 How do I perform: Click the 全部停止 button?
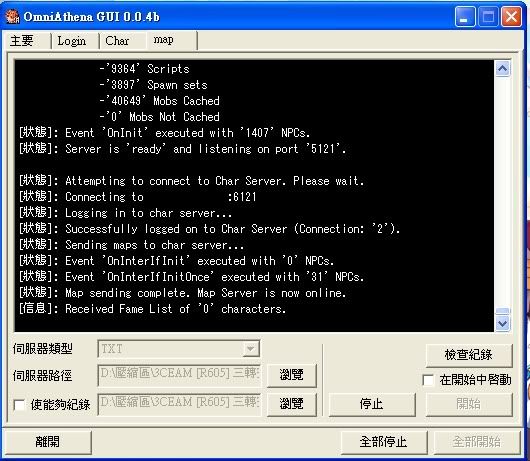coord(384,442)
